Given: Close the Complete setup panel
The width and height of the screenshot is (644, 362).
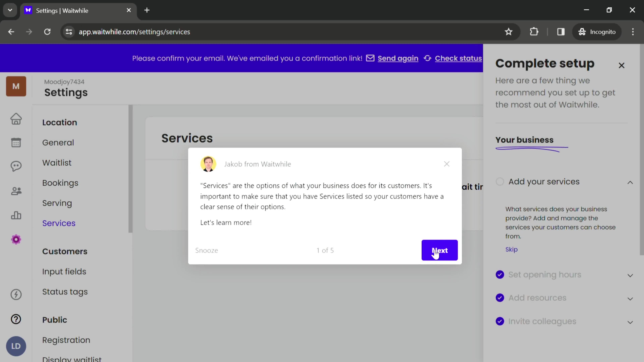Looking at the screenshot, I should pos(622,66).
